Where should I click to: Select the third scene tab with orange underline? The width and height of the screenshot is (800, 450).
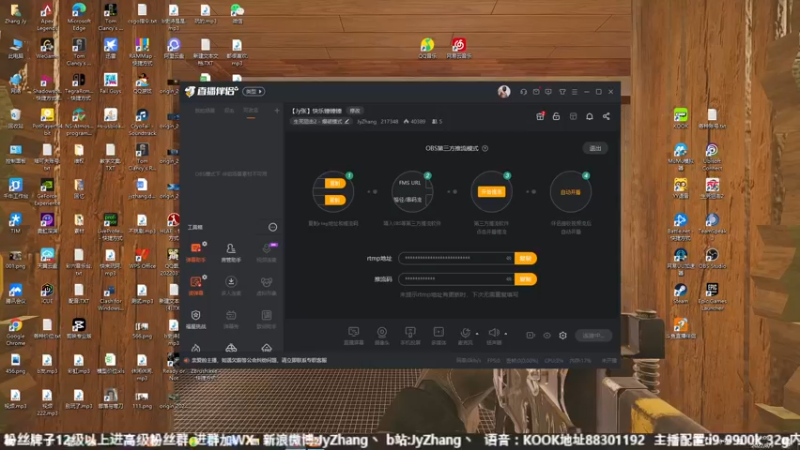[251, 111]
